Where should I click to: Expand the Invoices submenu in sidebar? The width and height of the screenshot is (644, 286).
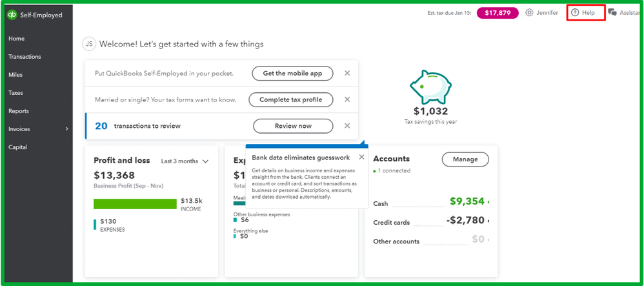(x=67, y=129)
